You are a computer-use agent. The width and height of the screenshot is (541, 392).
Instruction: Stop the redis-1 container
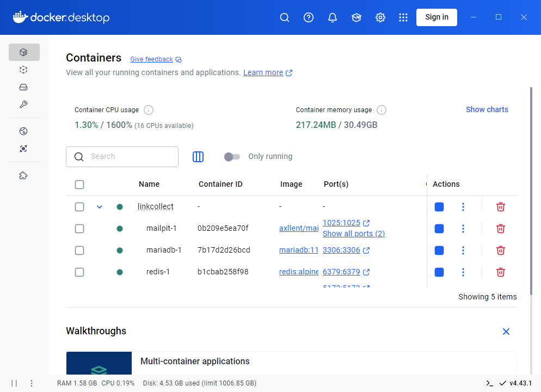[x=439, y=272]
